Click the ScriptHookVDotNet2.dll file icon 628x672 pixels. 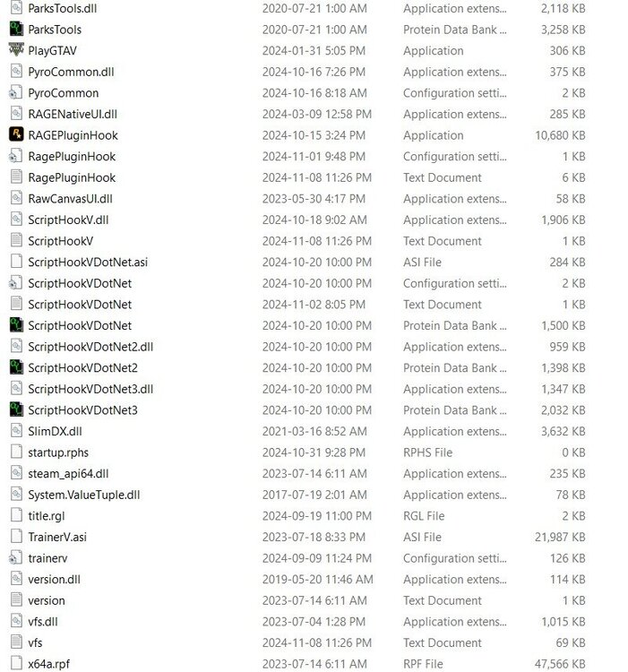coord(16,346)
